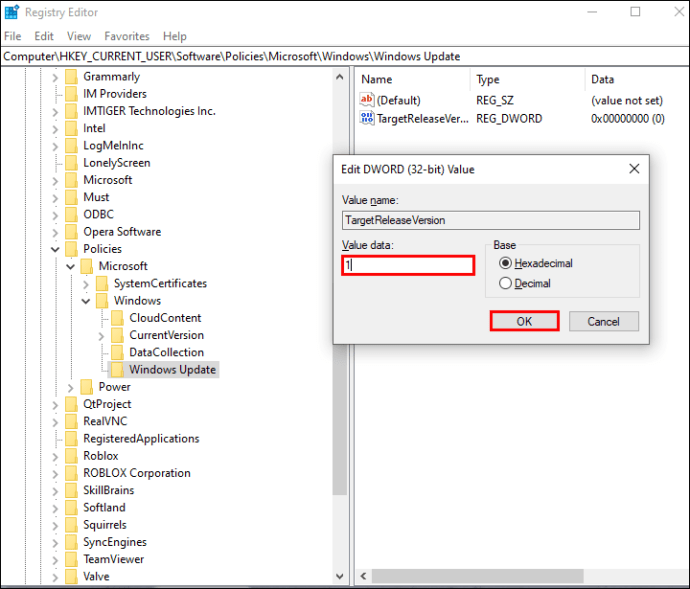The image size is (690, 589).
Task: Collapse the Microsoft node under Policies
Action: pyautogui.click(x=70, y=266)
